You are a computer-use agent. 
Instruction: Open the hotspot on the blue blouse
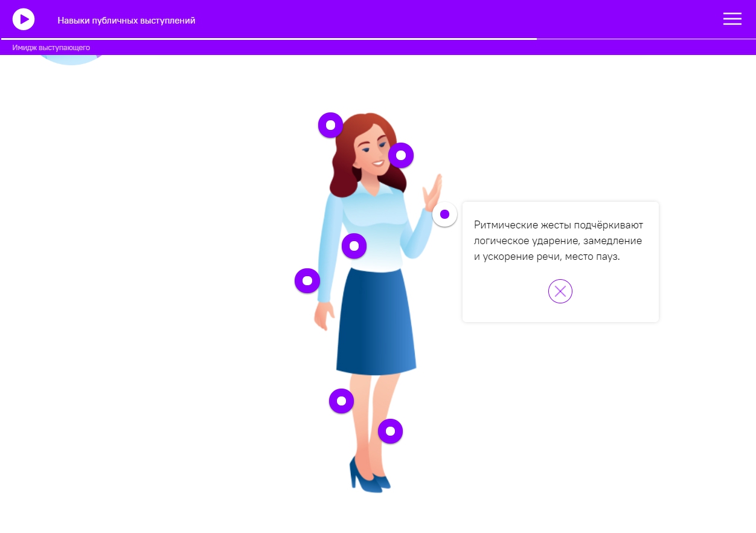[x=354, y=246]
